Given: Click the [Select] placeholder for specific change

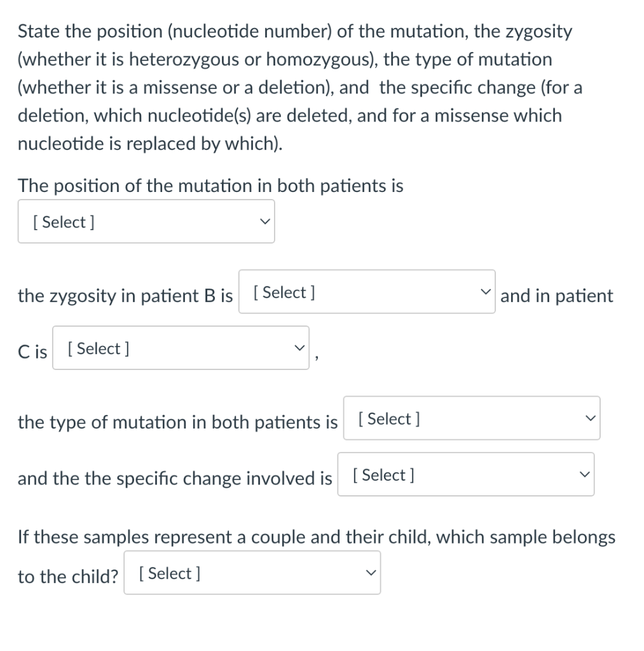Looking at the screenshot, I should pyautogui.click(x=383, y=474).
